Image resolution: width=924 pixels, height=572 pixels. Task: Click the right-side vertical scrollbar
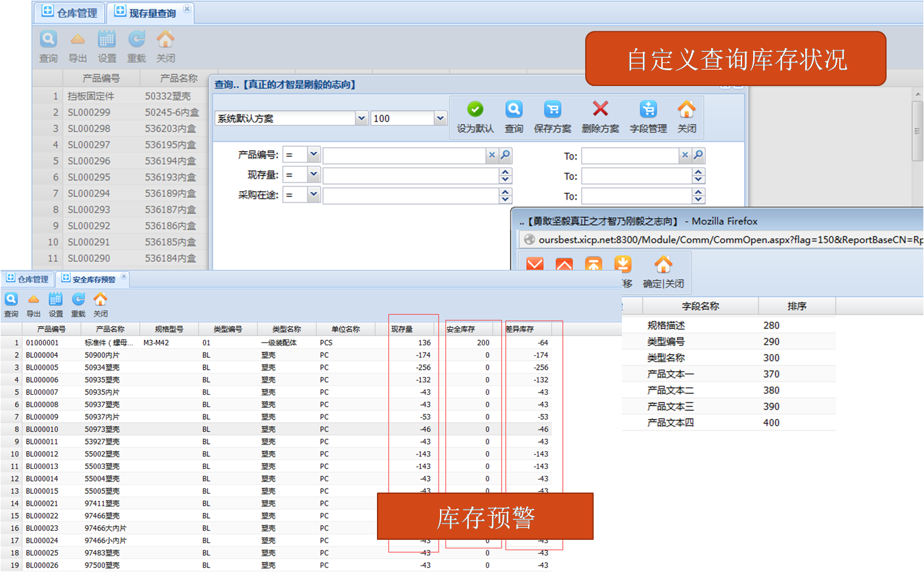click(917, 131)
